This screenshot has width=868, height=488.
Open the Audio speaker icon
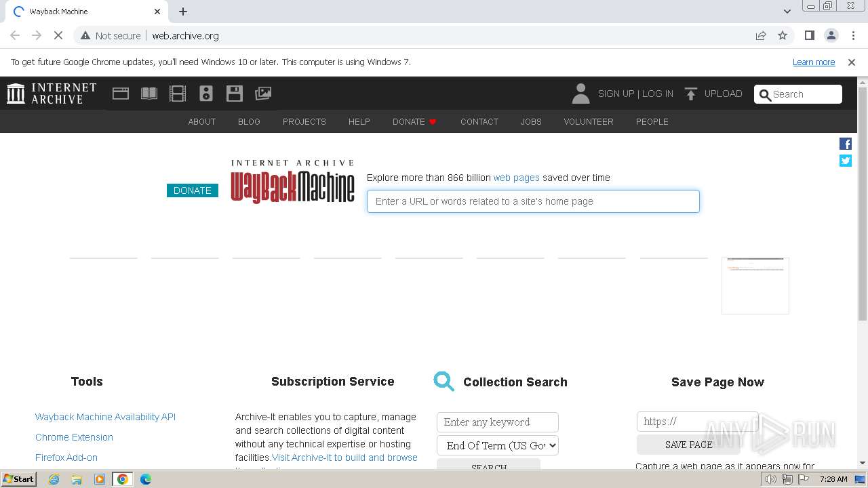pos(206,94)
